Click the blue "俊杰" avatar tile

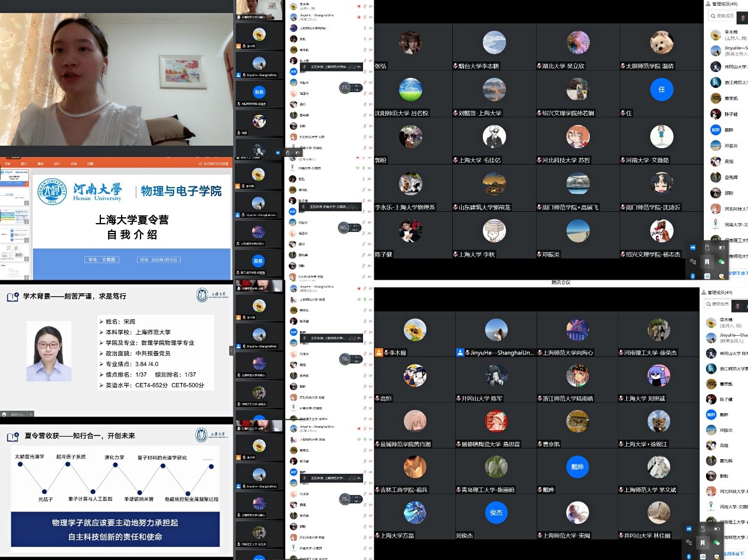pos(495,513)
